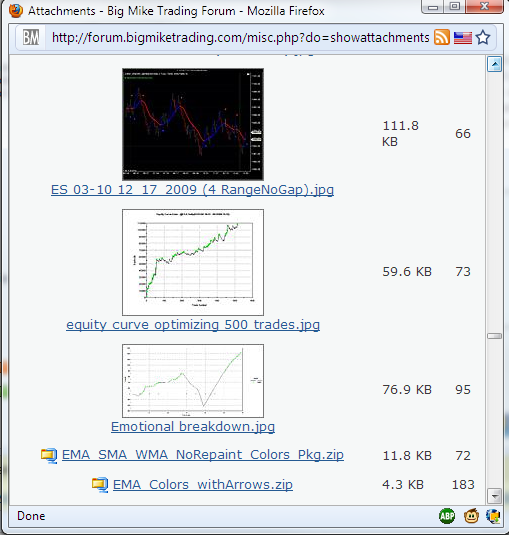Click the BM site favicon in address bar
Screen dimensions: 509x535
click(x=31, y=38)
